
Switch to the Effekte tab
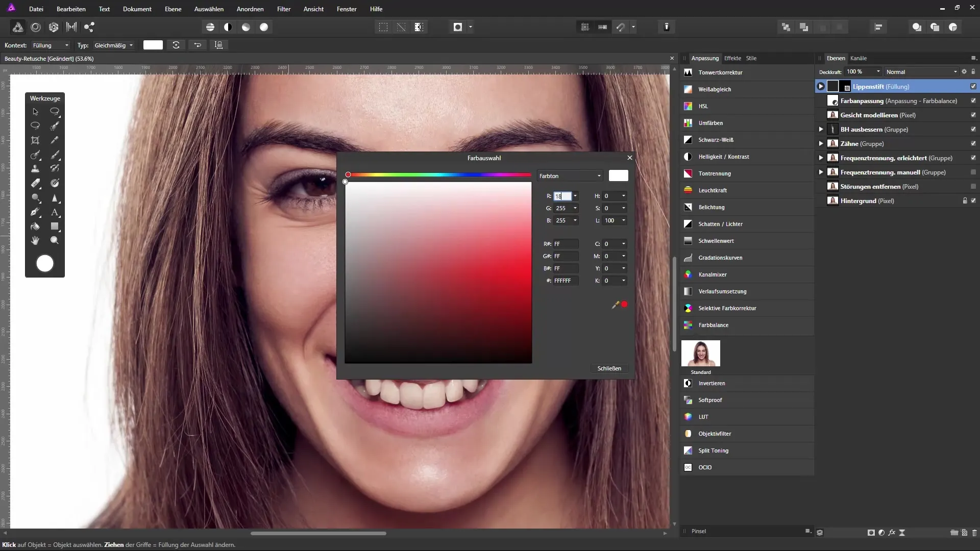click(x=732, y=58)
